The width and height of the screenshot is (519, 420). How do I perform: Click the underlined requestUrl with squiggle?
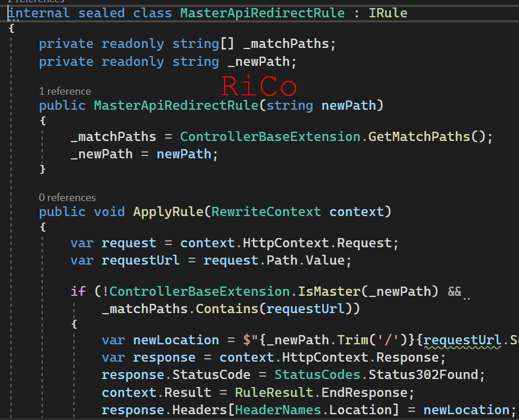pyautogui.click(x=462, y=340)
